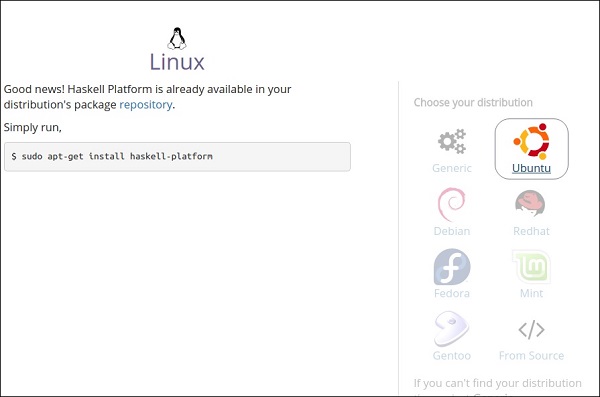Click the Ubuntu logo icon
The image size is (600, 397).
tap(532, 141)
